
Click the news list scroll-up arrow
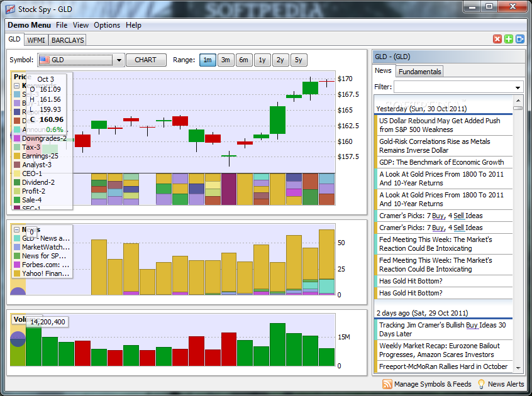pyautogui.click(x=518, y=101)
